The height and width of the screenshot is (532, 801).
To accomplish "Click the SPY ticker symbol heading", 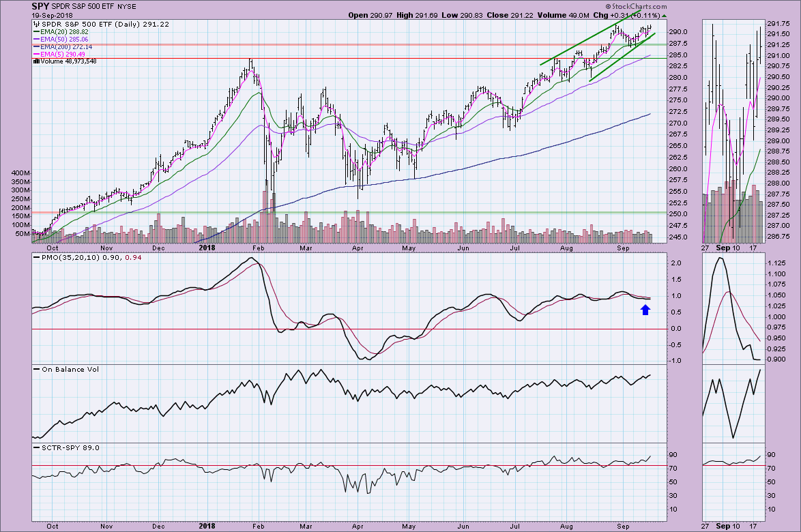I will click(40, 7).
